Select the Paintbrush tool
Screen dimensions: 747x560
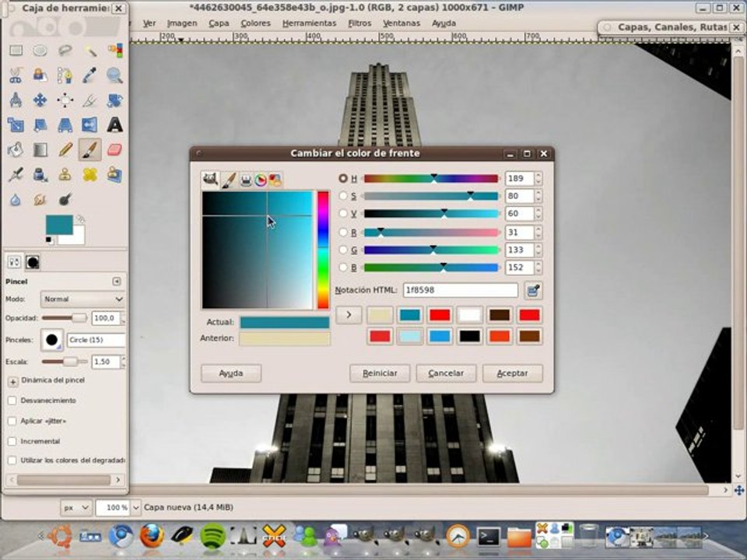(x=90, y=149)
